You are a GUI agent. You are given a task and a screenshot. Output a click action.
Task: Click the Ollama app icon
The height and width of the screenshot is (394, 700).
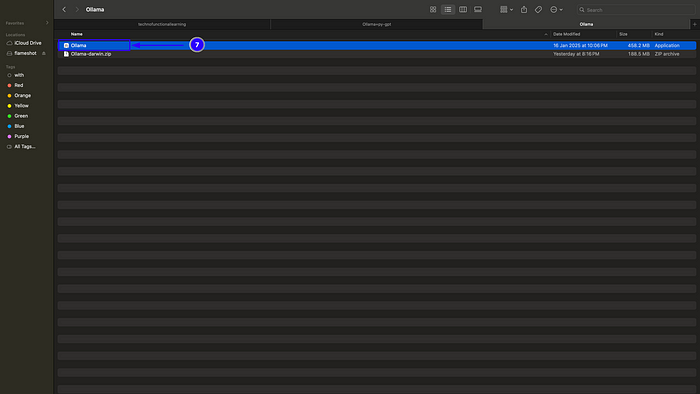pos(66,45)
